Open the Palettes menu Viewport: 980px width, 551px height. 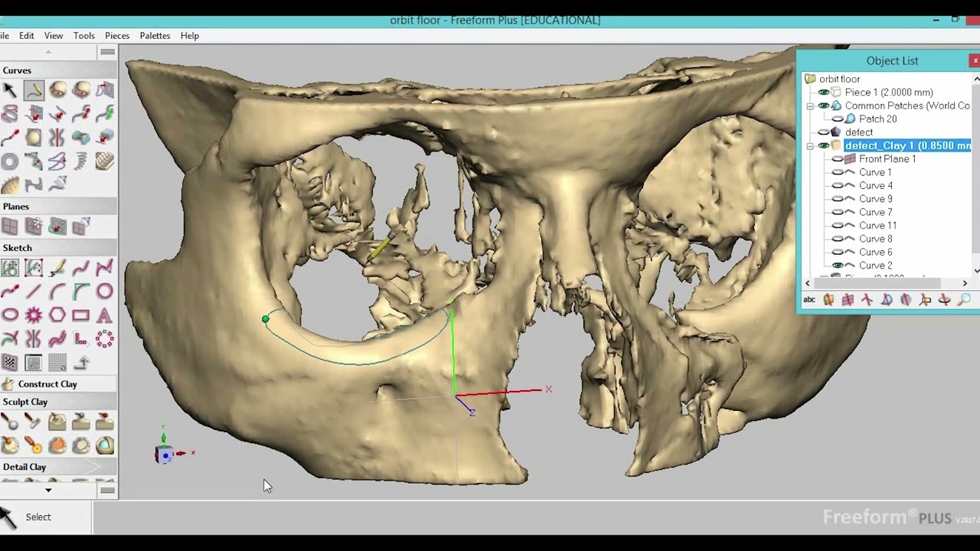(155, 36)
